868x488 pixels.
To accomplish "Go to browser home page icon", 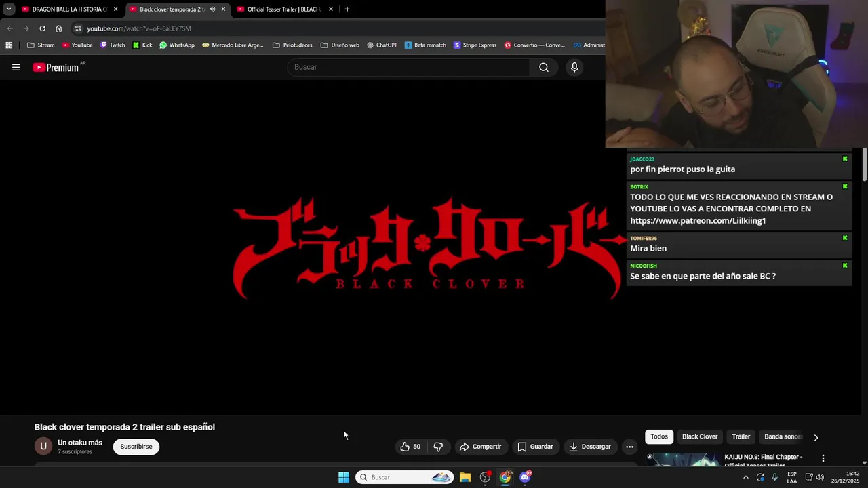I will tap(58, 28).
